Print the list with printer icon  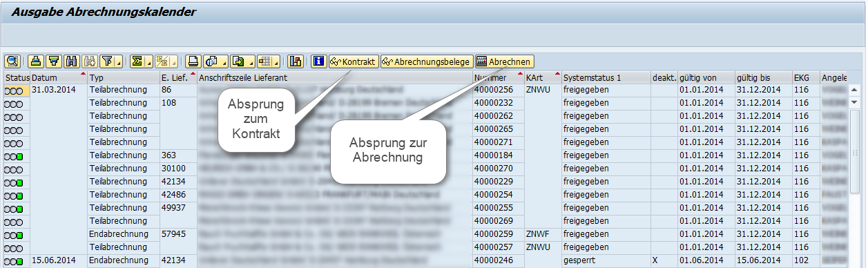coord(194,61)
